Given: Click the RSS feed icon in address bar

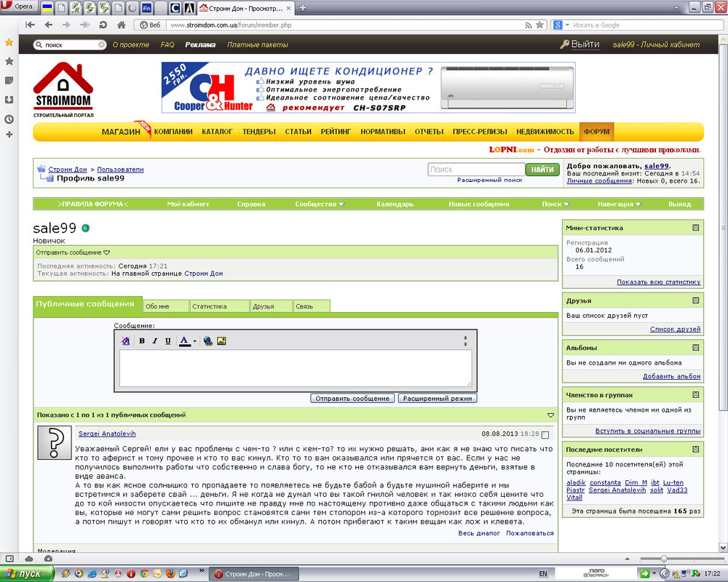Looking at the screenshot, I should (x=529, y=25).
